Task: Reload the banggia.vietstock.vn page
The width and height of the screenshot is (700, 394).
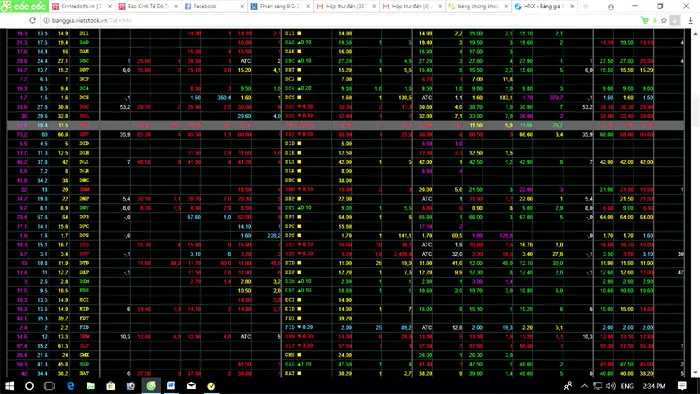Action: coord(32,21)
